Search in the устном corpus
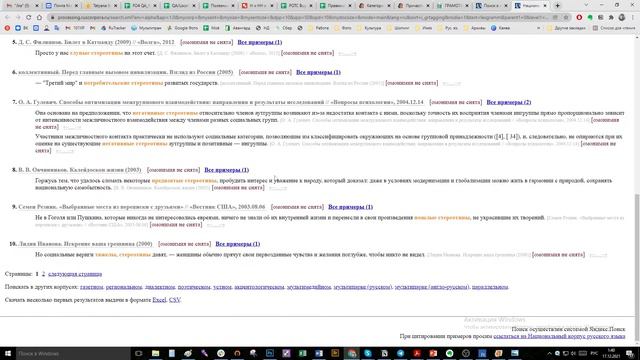Viewport: 640px width, 360px height. [222, 287]
